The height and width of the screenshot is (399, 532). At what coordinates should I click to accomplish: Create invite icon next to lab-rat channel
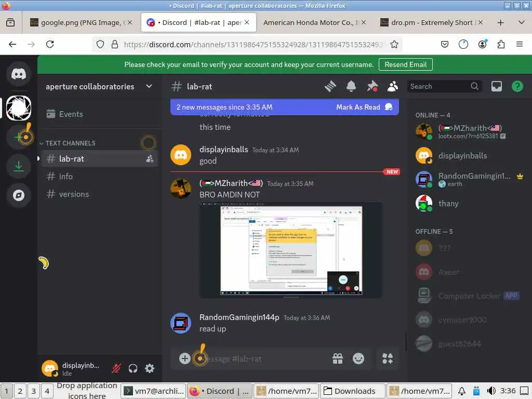click(x=150, y=159)
